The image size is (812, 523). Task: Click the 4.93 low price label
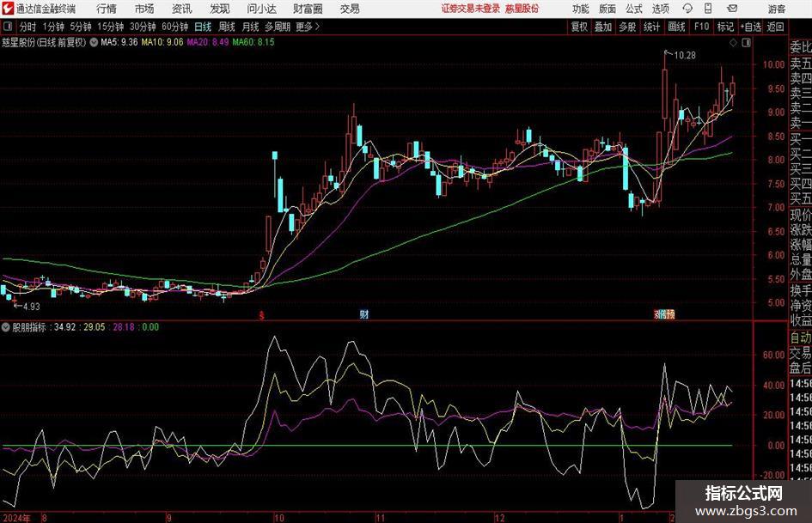(x=31, y=307)
